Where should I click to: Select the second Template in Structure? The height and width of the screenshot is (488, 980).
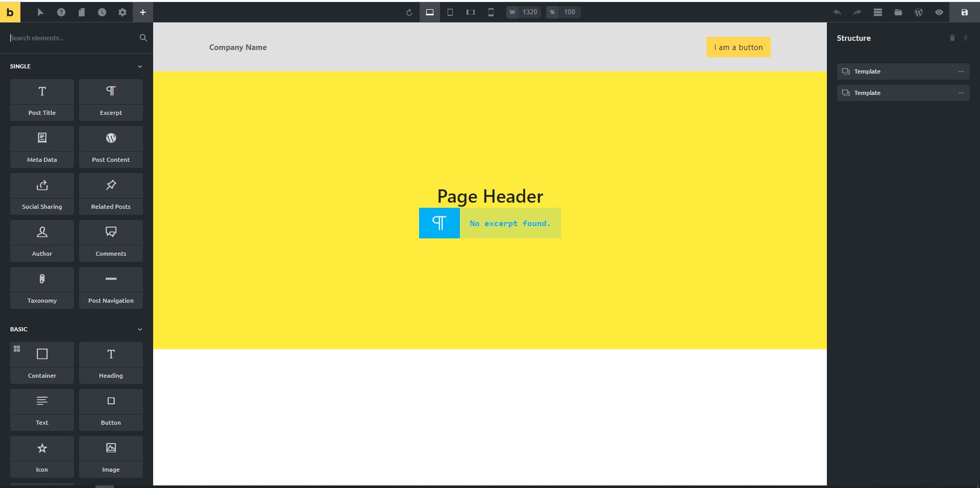[903, 93]
